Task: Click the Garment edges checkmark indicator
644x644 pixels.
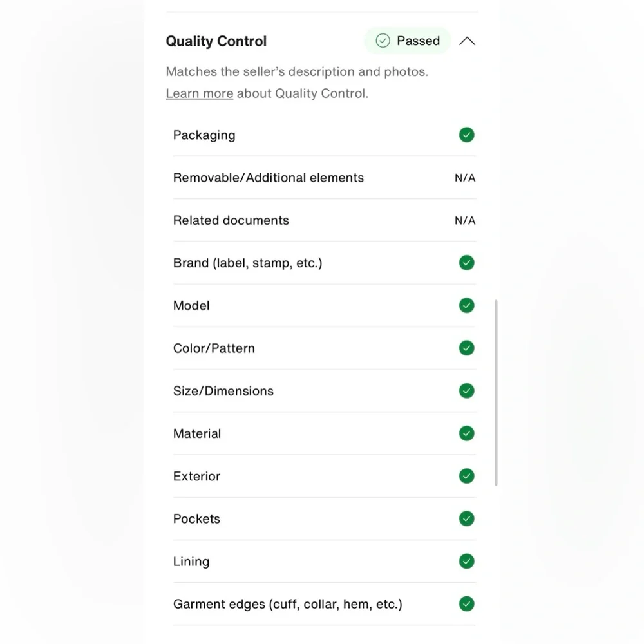Action: point(467,604)
